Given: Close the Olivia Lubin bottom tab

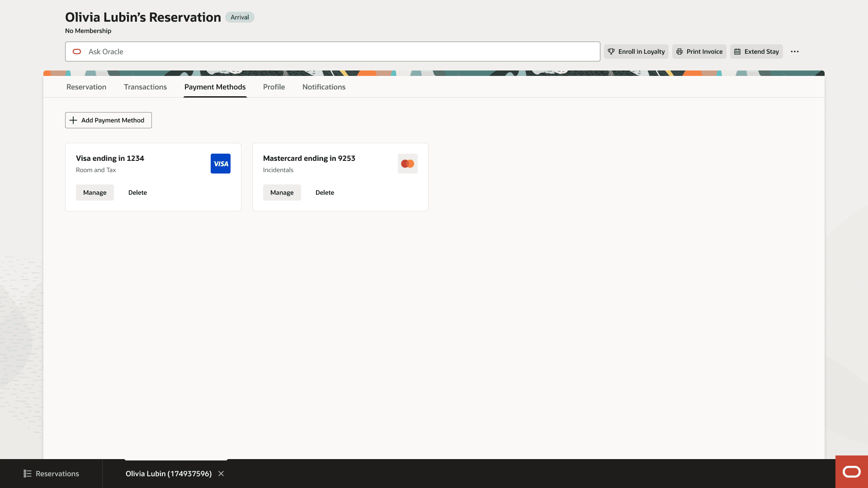Looking at the screenshot, I should 221,474.
